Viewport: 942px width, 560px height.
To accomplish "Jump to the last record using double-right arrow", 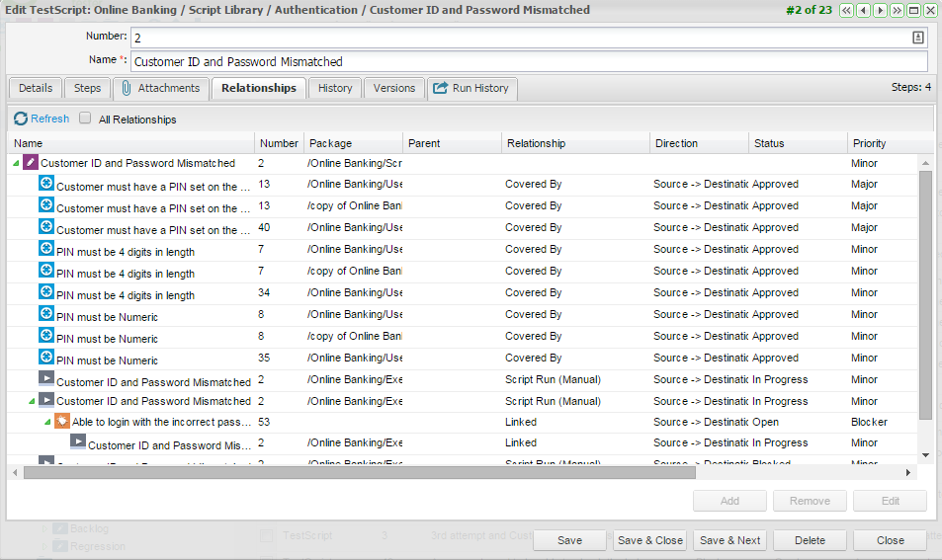I will pos(897,10).
